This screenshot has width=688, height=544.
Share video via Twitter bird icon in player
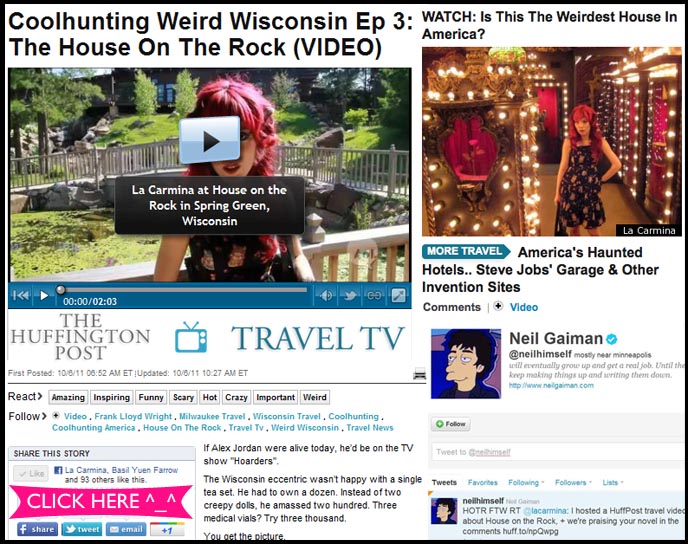350,295
